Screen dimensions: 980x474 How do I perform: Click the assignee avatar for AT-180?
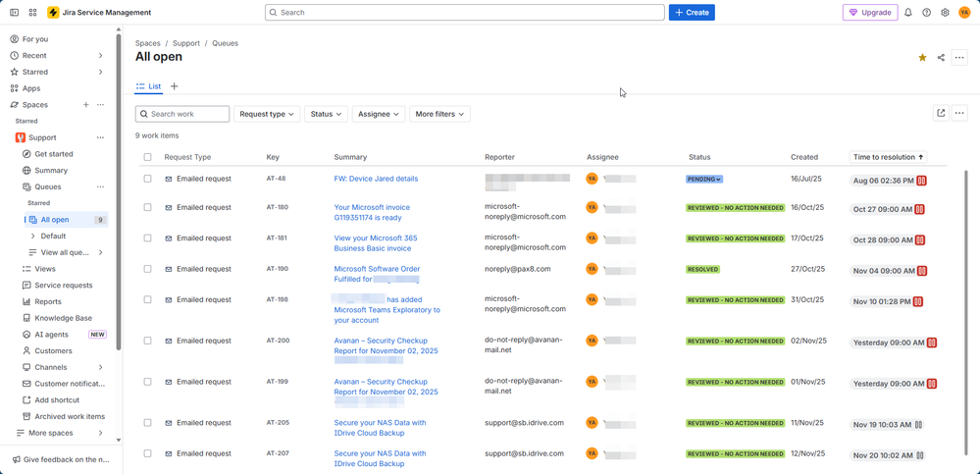[x=592, y=207]
